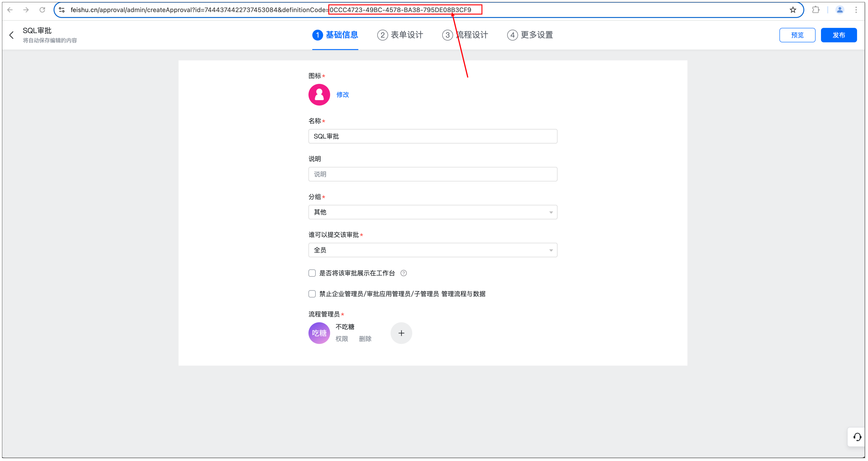
Task: Enable 是否将该审批展示在工作台 checkbox
Action: click(x=312, y=273)
